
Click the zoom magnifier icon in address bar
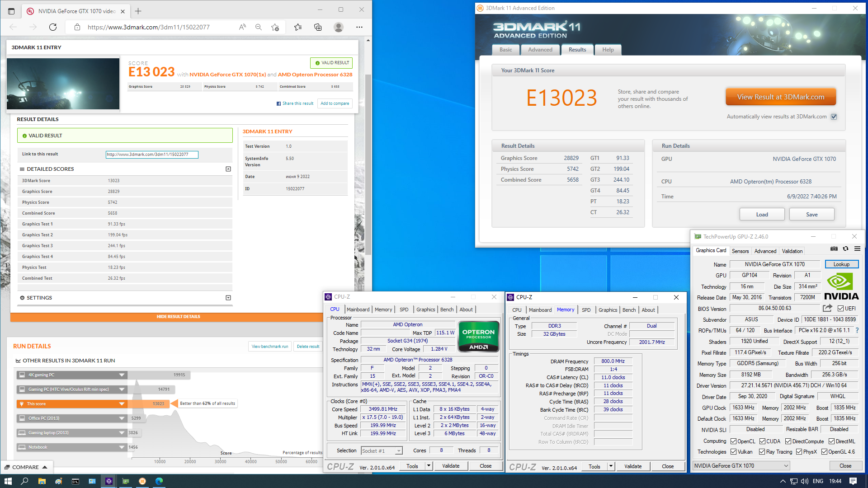tap(259, 27)
